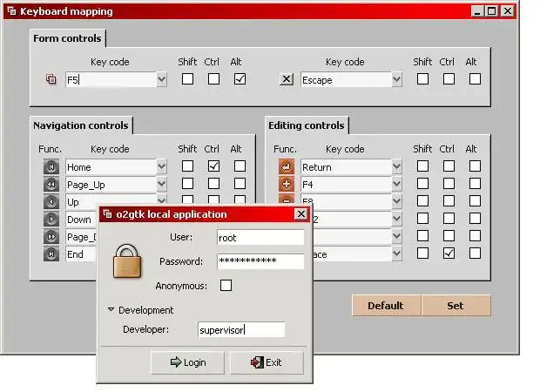Click the fast-forward icon beside Page_Down row
Image resolution: width=540 pixels, height=392 pixels.
click(x=51, y=237)
